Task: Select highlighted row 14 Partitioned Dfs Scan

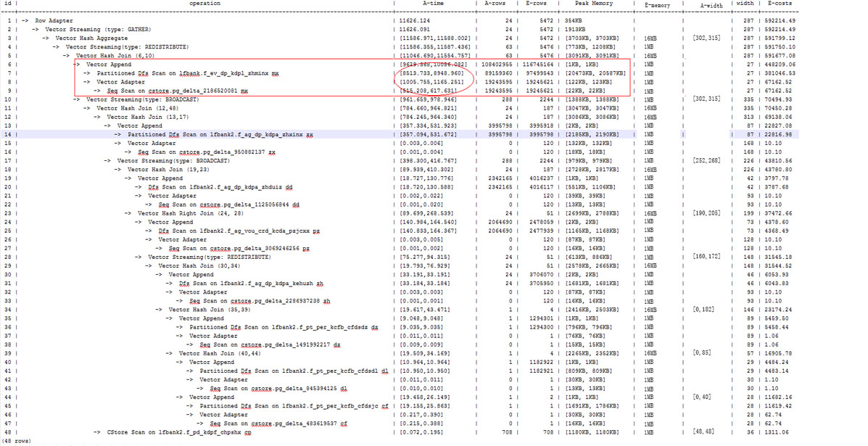Action: [x=220, y=134]
